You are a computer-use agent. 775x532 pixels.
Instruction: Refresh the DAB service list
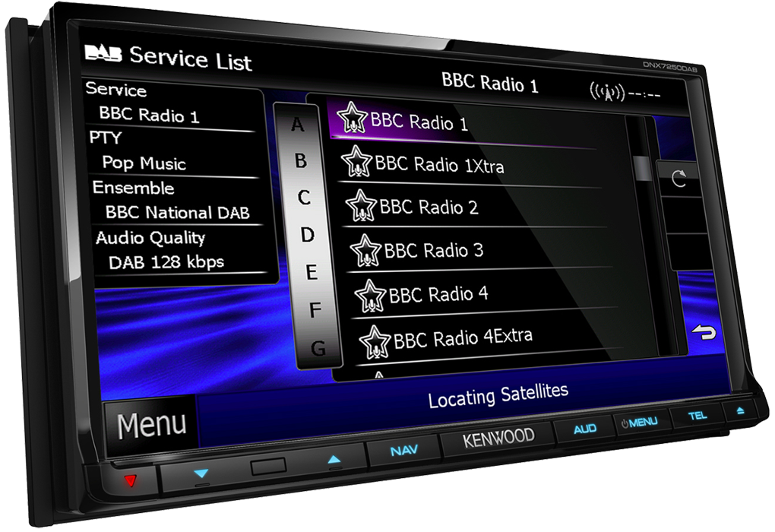(x=679, y=179)
